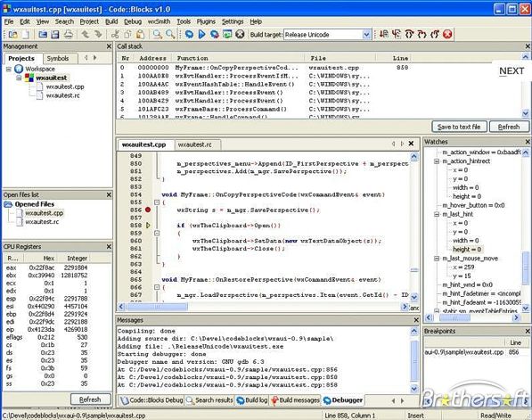The width and height of the screenshot is (532, 420).
Task: Open the File menu
Action: tap(9, 21)
